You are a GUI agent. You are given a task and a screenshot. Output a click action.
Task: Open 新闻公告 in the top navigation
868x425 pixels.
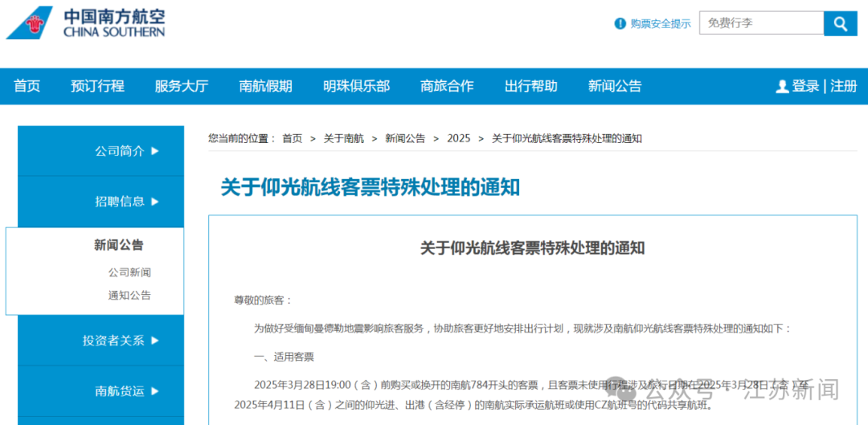[x=615, y=86]
